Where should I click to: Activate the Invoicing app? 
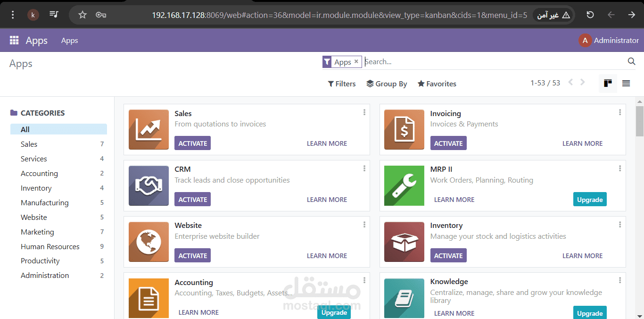point(448,143)
